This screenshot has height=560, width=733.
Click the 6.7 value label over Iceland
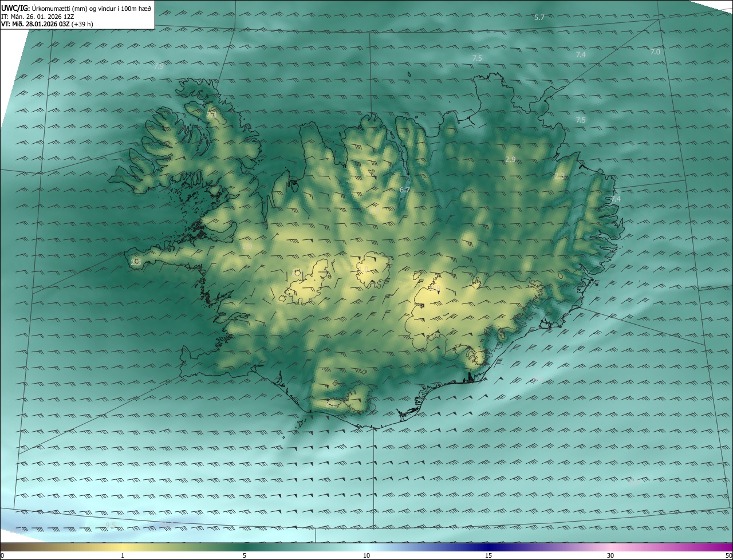tap(405, 190)
